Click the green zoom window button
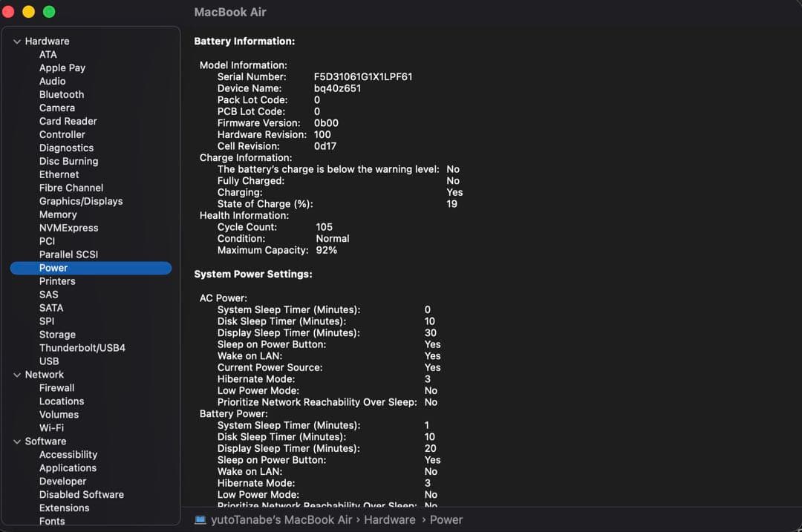 point(49,12)
